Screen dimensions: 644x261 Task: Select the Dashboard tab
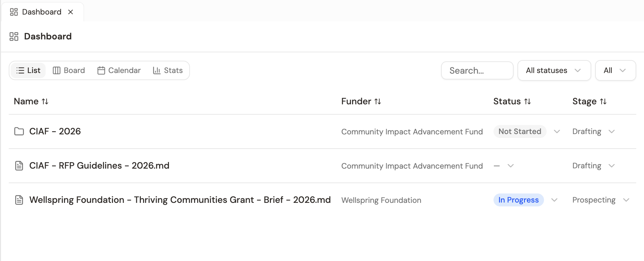pyautogui.click(x=41, y=12)
